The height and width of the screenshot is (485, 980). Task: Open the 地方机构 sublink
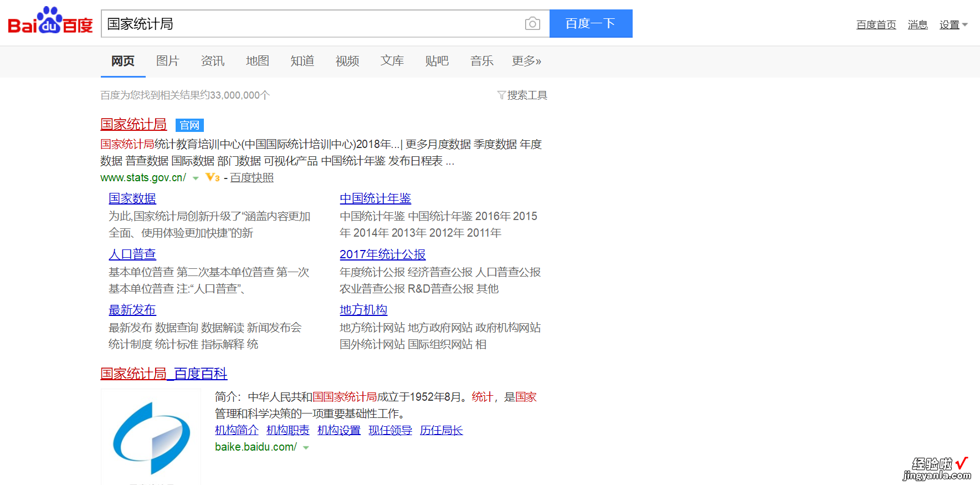pyautogui.click(x=363, y=310)
